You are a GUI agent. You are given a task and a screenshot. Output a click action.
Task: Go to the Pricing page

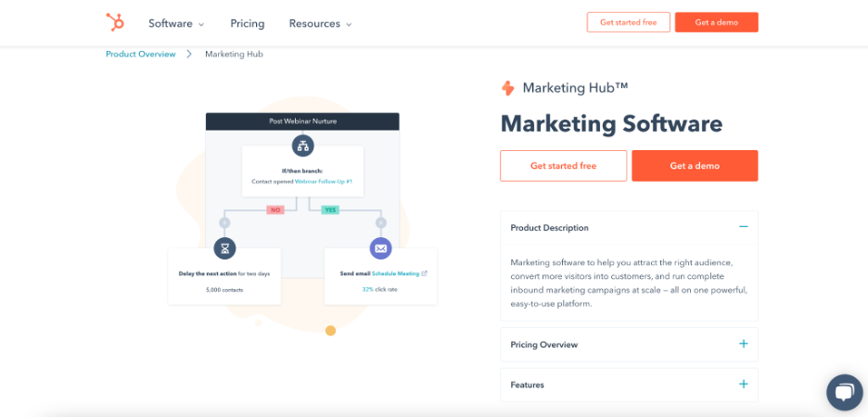[248, 24]
